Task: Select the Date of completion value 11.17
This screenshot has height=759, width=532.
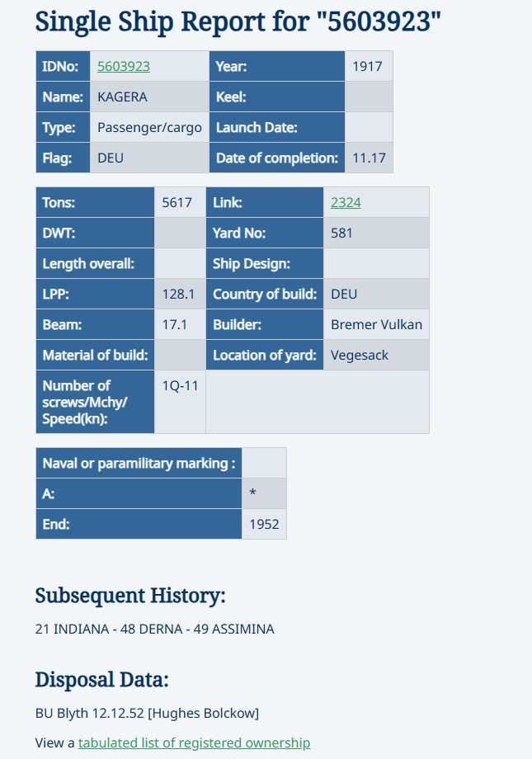Action: [x=369, y=158]
